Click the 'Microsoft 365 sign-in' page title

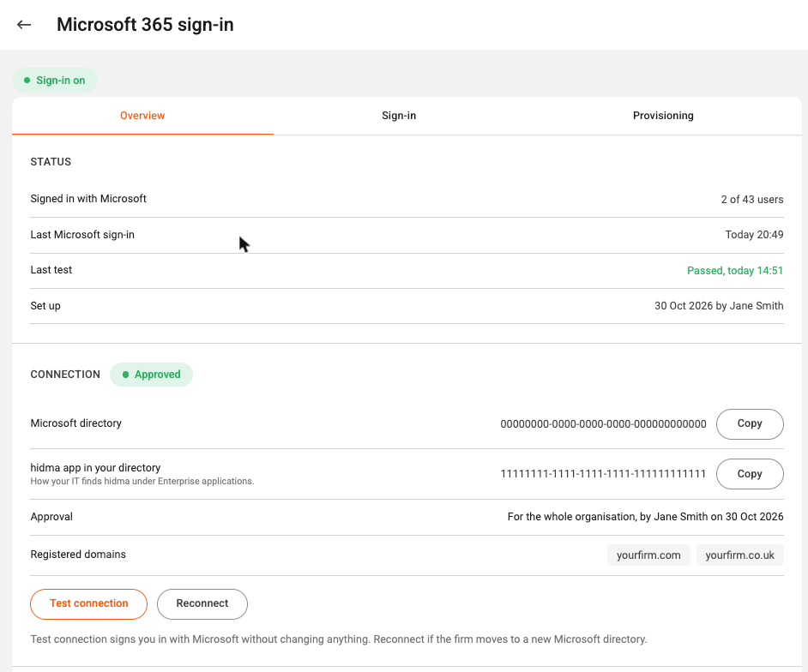[x=145, y=24]
